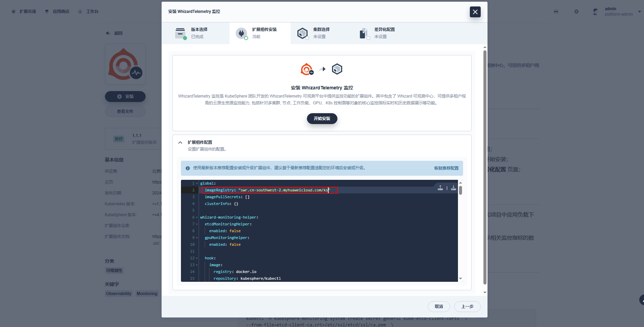The image size is (644, 327).
Task: Click 'imagePullSecrets: []' on line 3
Action: click(x=227, y=197)
